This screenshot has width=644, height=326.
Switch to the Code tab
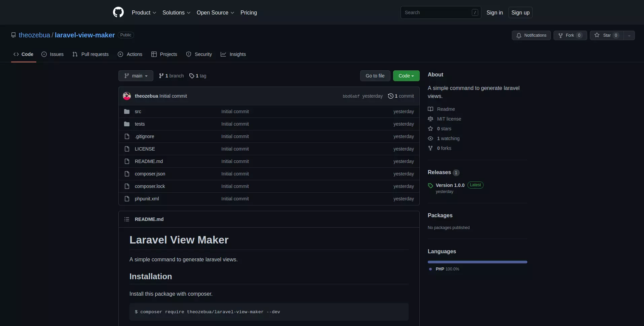(24, 54)
